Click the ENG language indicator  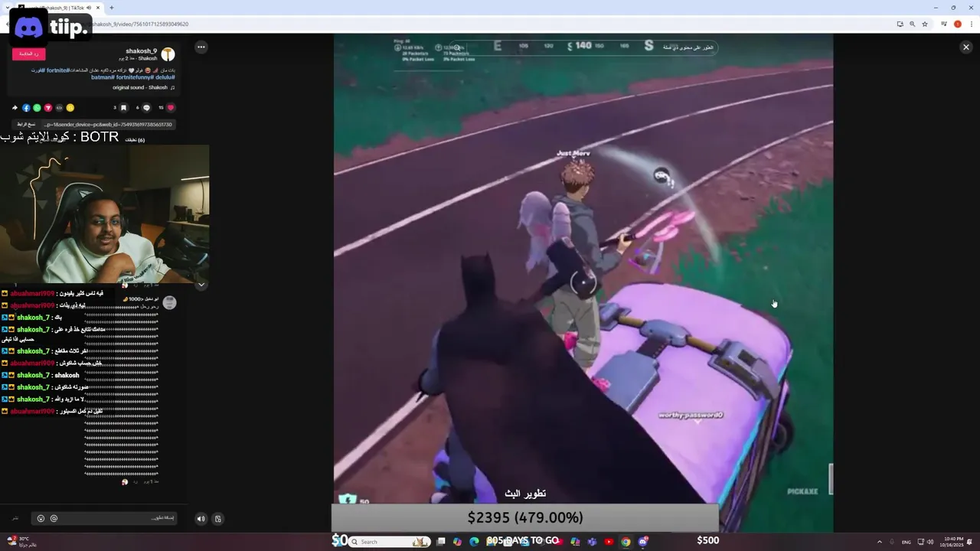pyautogui.click(x=906, y=542)
